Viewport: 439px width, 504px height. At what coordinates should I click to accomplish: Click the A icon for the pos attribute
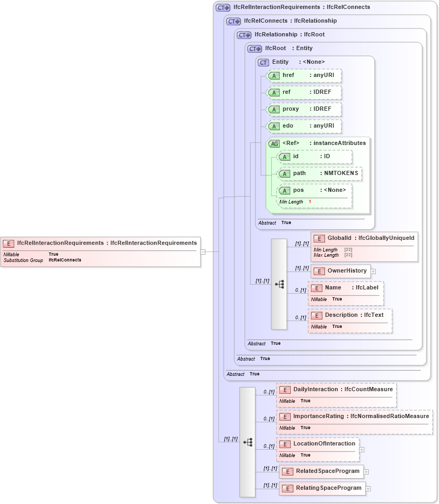(284, 190)
